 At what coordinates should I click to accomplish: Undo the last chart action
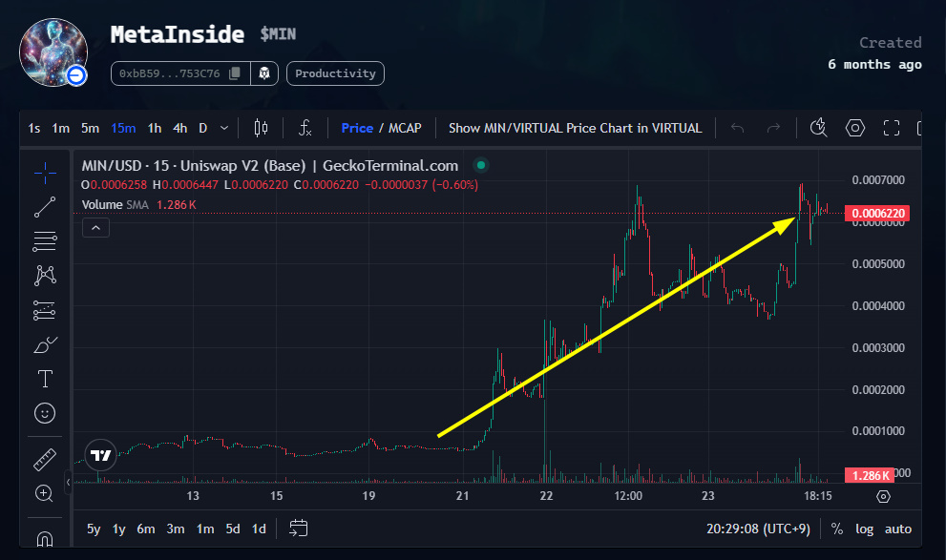click(737, 128)
